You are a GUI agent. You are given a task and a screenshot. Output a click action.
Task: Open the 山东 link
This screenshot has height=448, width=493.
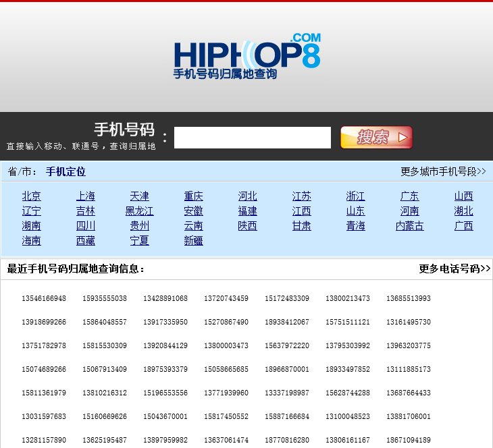point(356,211)
